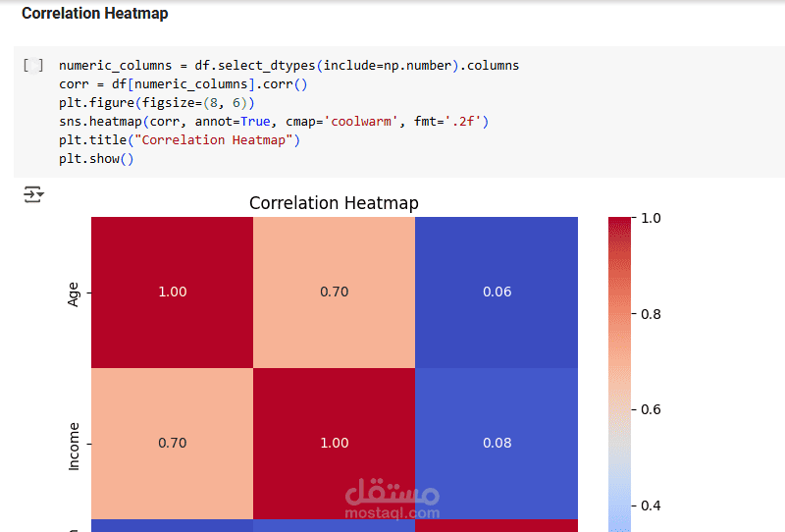Place cursor on the sns.heatmap code line
Image resolution: width=785 pixels, height=532 pixels.
[x=274, y=122]
